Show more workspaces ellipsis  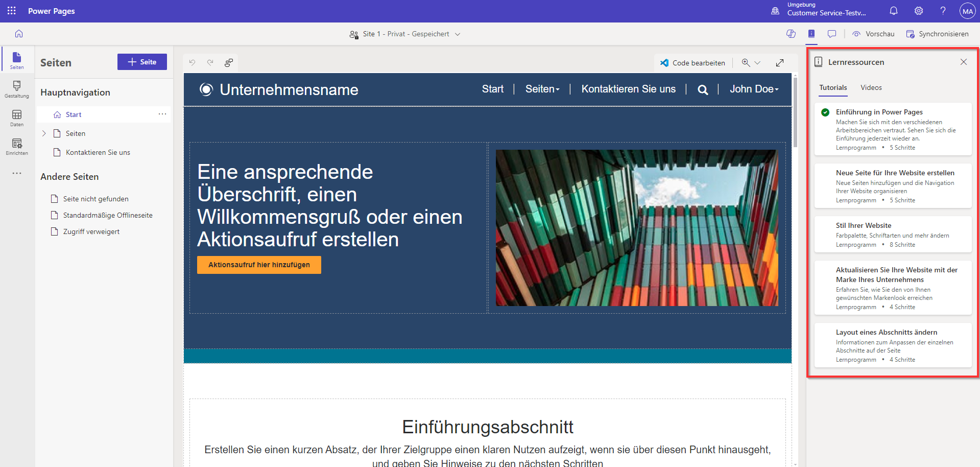click(x=17, y=173)
